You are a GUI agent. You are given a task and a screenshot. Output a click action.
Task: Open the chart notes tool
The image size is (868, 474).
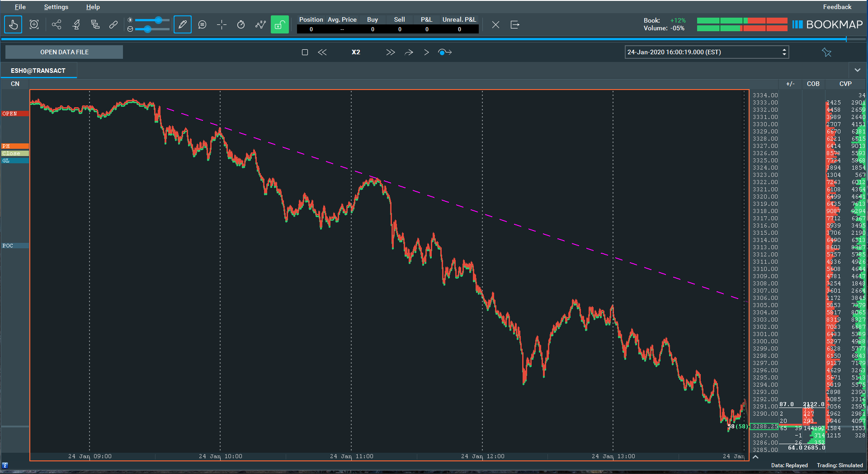coord(202,24)
